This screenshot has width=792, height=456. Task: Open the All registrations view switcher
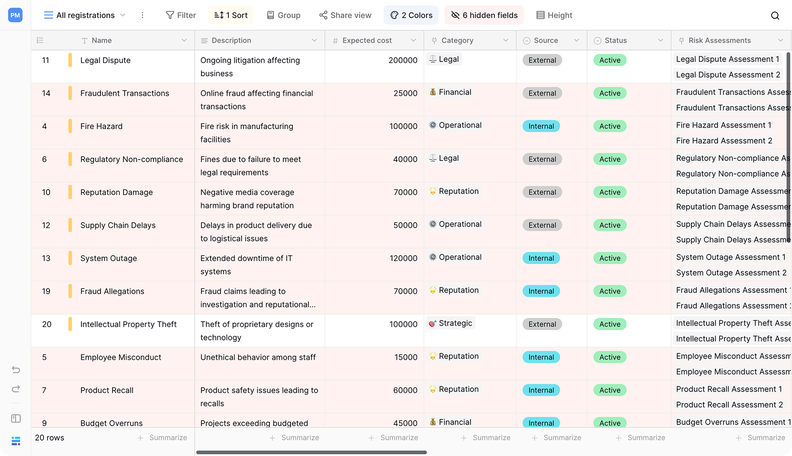click(85, 16)
